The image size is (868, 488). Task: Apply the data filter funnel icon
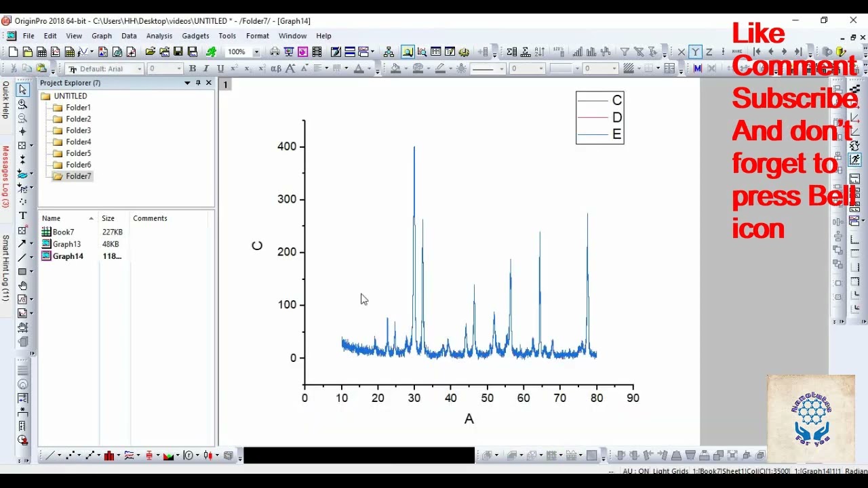click(x=625, y=52)
